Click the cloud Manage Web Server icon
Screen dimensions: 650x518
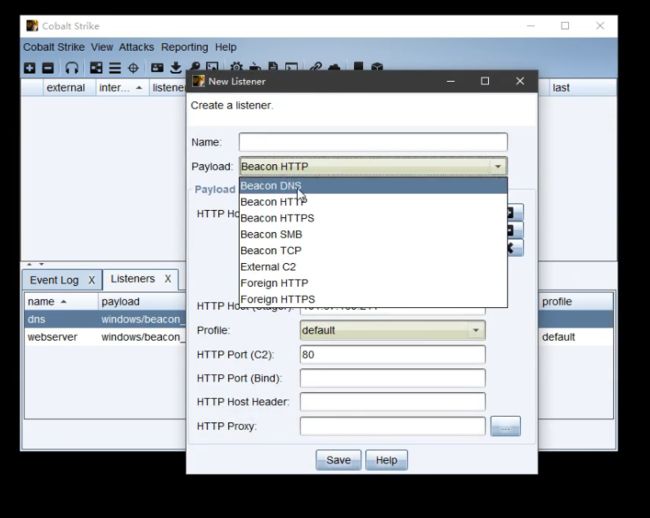[x=334, y=66]
